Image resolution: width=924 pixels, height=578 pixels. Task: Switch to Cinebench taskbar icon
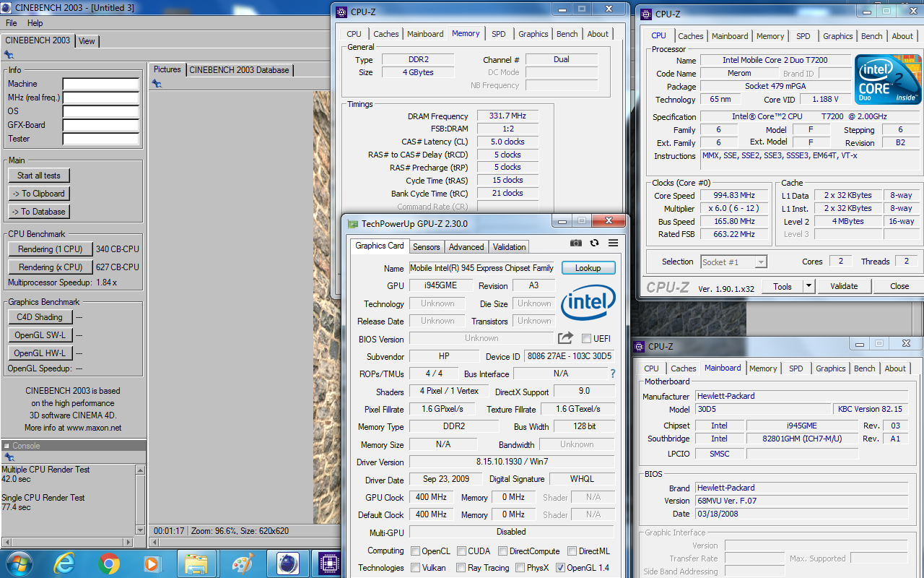[288, 563]
